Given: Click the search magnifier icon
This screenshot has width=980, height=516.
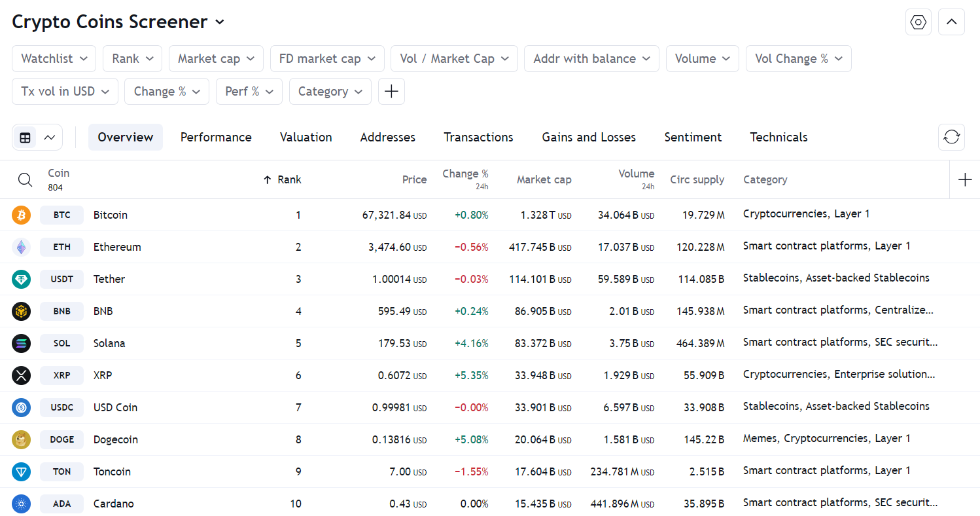Looking at the screenshot, I should 25,180.
